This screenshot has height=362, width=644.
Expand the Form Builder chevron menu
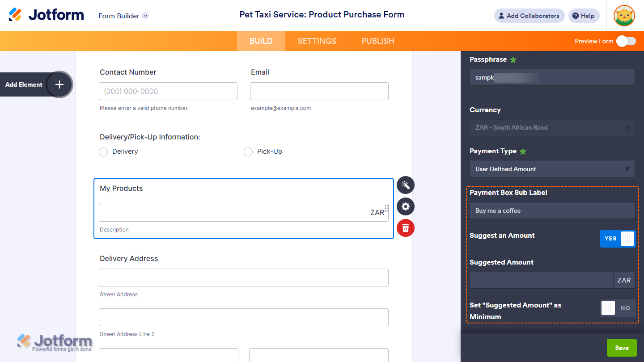point(145,16)
